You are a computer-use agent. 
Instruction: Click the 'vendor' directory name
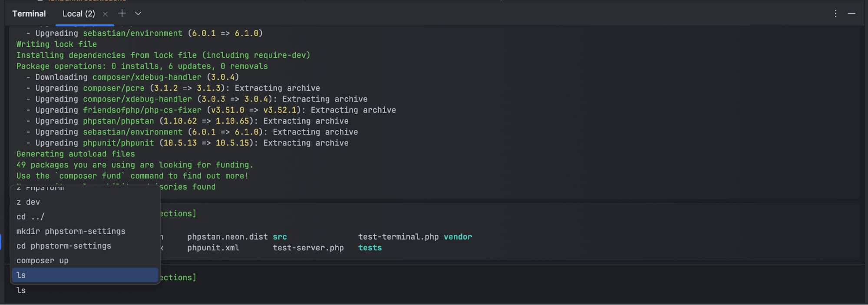458,237
